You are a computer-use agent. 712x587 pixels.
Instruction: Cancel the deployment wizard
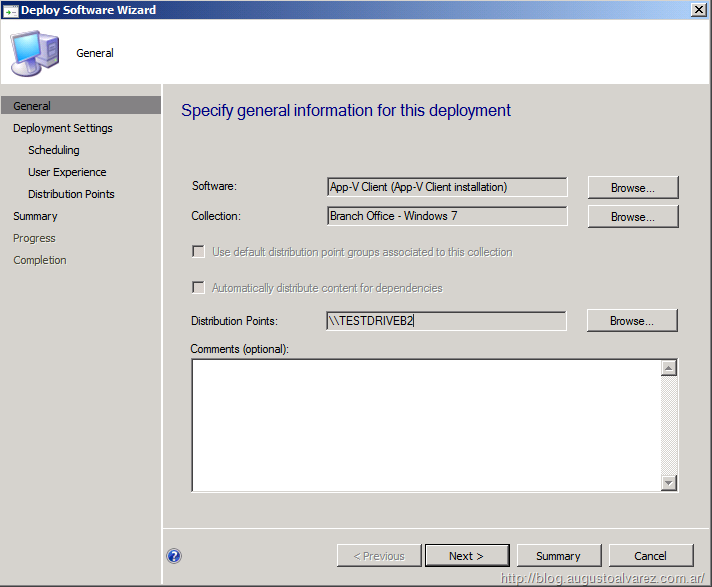[650, 556]
